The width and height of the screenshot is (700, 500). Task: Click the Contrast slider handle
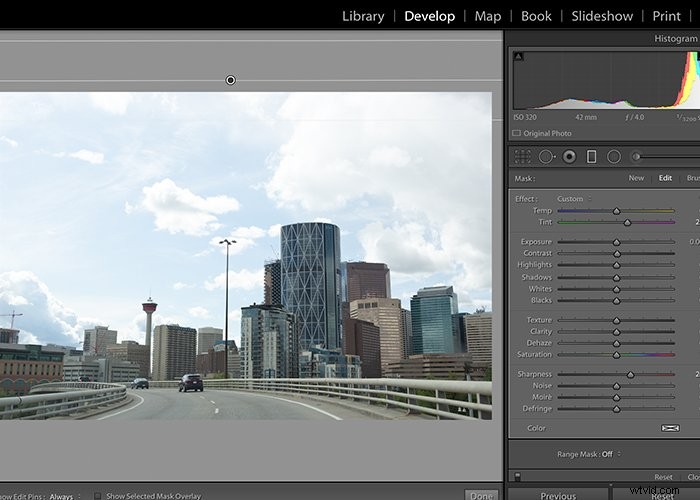[617, 254]
